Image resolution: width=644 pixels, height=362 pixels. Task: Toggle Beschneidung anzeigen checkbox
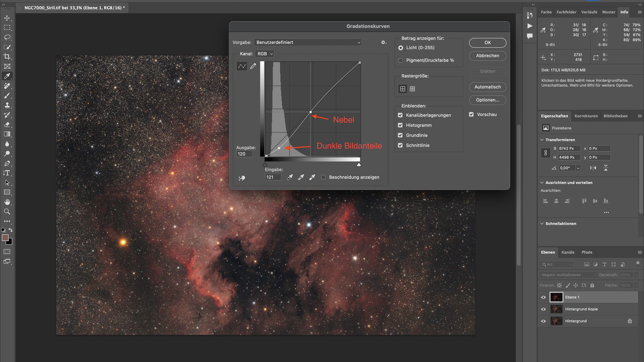[x=323, y=177]
